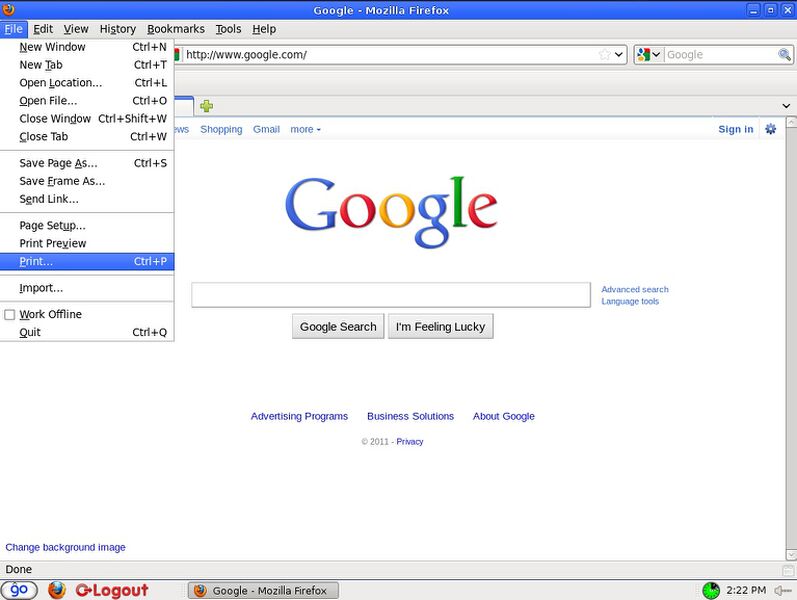
Task: Open the Edit menu
Action: click(43, 29)
